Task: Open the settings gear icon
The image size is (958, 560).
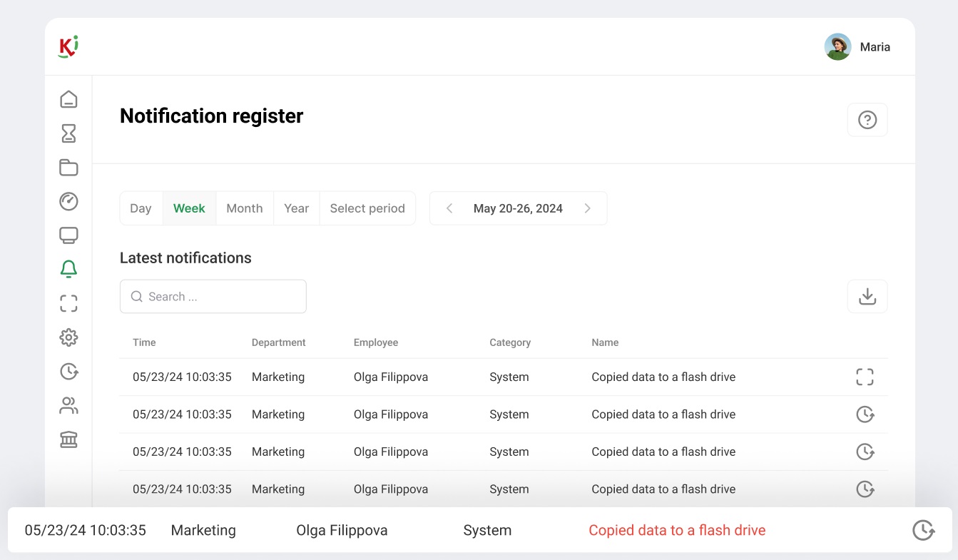Action: tap(68, 337)
